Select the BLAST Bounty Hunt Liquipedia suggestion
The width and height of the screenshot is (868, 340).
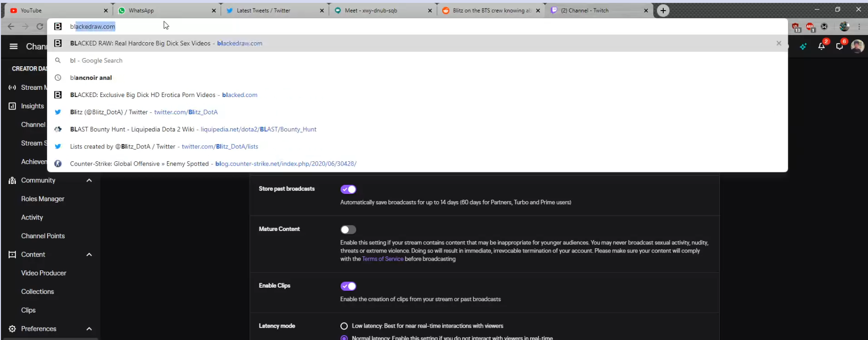(417, 129)
